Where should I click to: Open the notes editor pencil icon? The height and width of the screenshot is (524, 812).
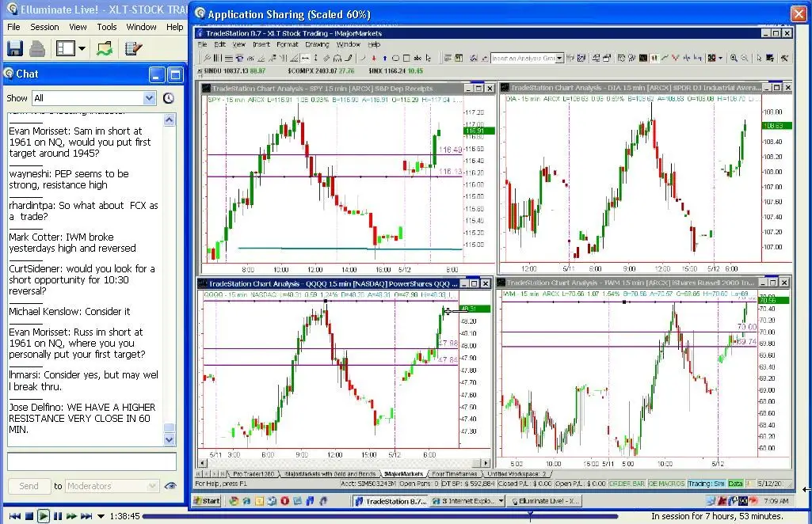[x=133, y=48]
